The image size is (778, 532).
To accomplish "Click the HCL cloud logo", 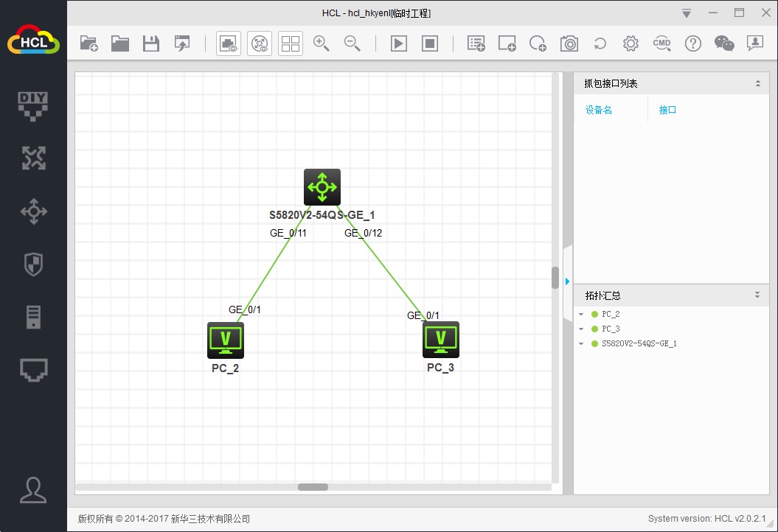I will 33,40.
